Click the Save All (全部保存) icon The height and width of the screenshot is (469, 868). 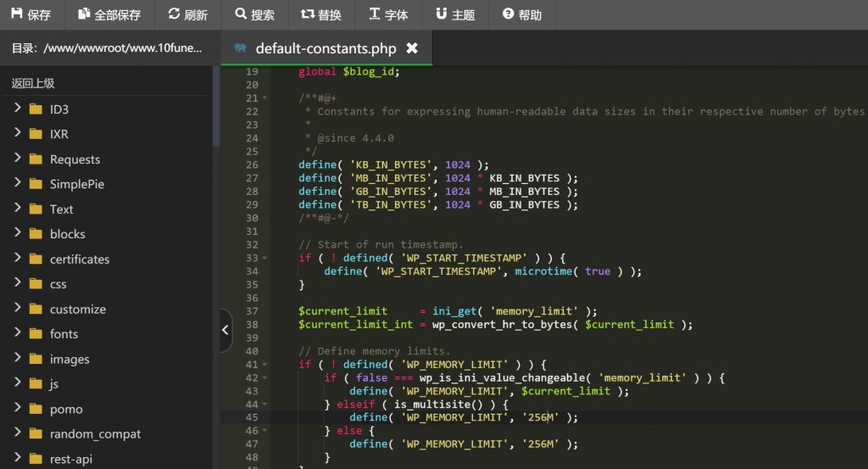tap(83, 14)
